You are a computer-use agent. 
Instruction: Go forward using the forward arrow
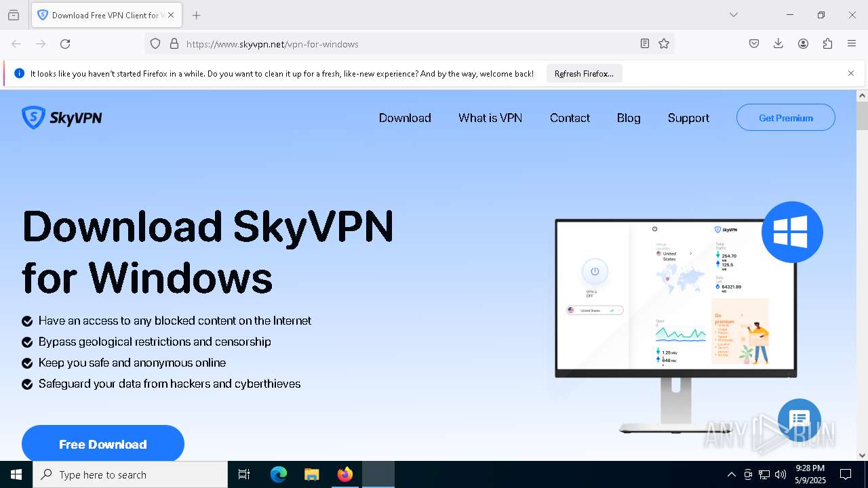point(41,43)
